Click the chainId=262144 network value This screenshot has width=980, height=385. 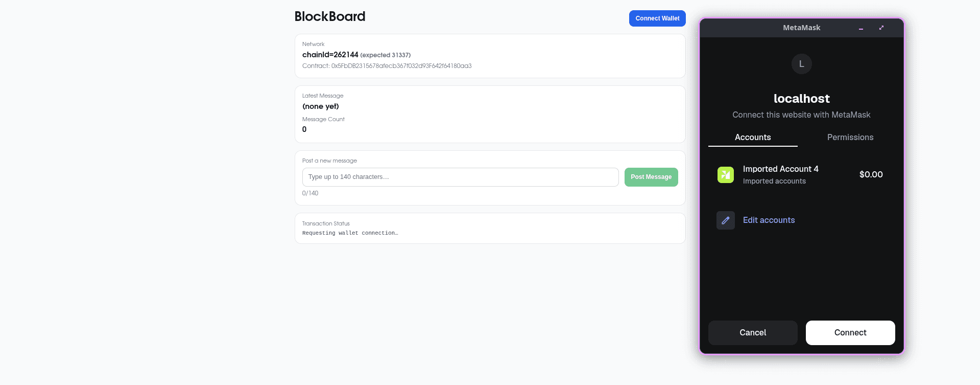(330, 55)
